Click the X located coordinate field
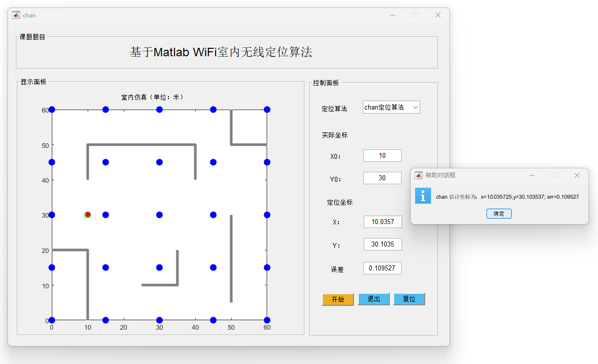The width and height of the screenshot is (598, 364). pos(383,222)
